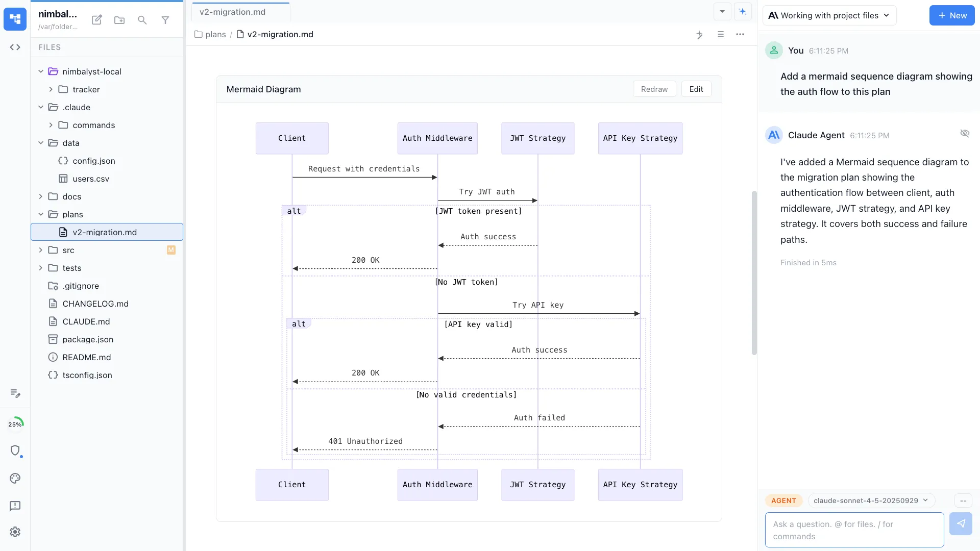The width and height of the screenshot is (980, 551).
Task: Open the ellipsis menu beside the outline icon
Action: [741, 35]
